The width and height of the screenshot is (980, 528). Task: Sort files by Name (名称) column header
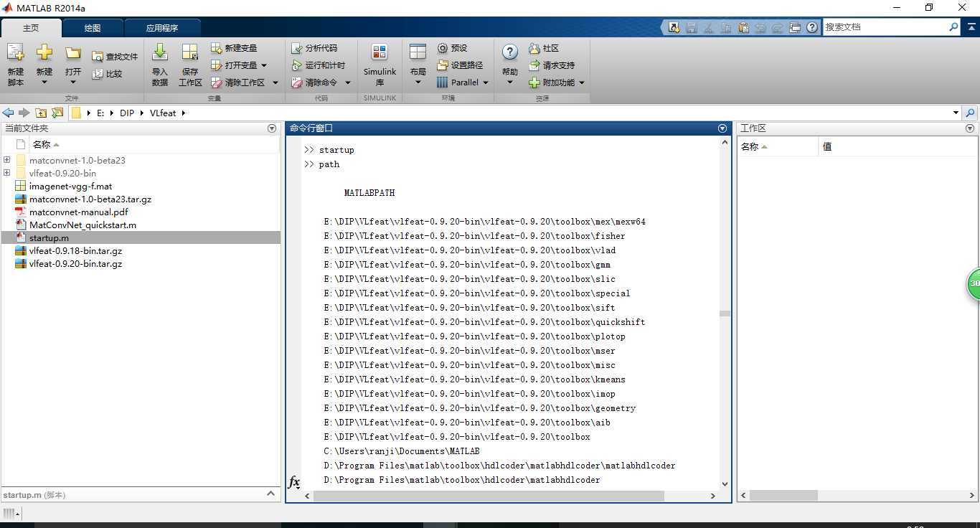click(x=46, y=145)
